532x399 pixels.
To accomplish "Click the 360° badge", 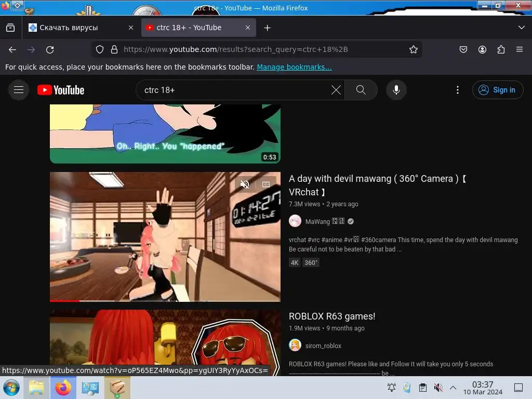I will [x=311, y=262].
